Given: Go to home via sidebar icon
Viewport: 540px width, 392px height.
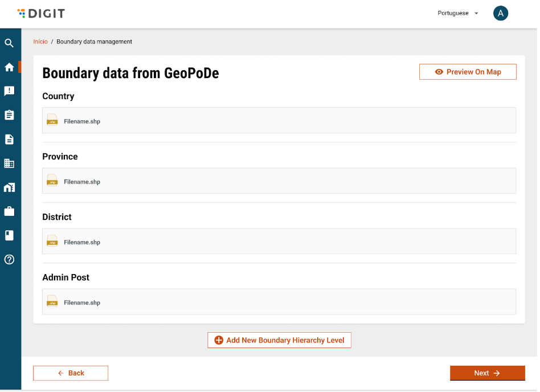Looking at the screenshot, I should (x=9, y=67).
